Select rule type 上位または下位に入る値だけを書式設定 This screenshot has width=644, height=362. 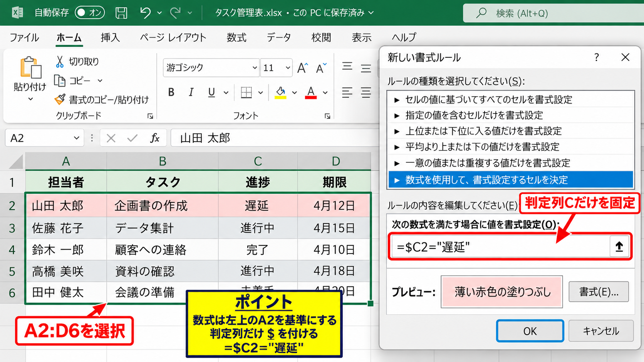coord(510,131)
